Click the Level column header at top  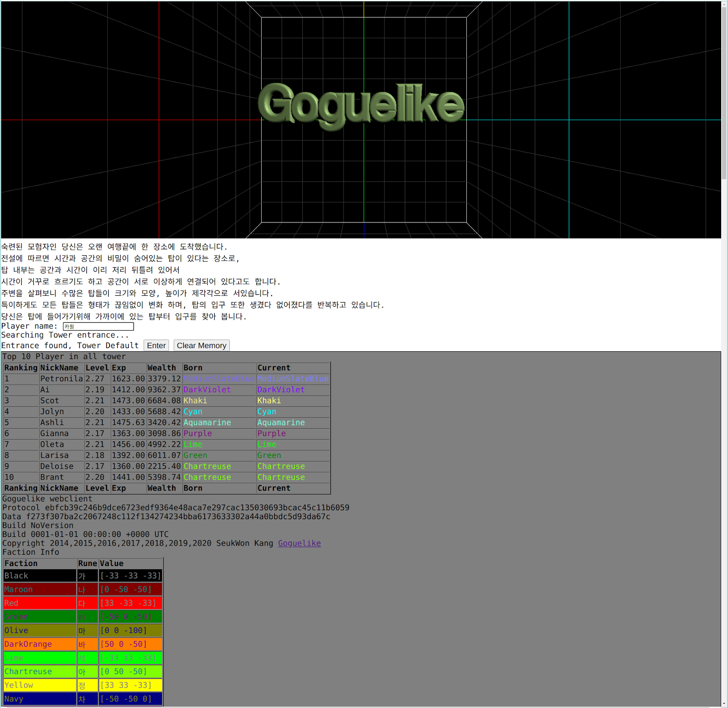point(97,368)
